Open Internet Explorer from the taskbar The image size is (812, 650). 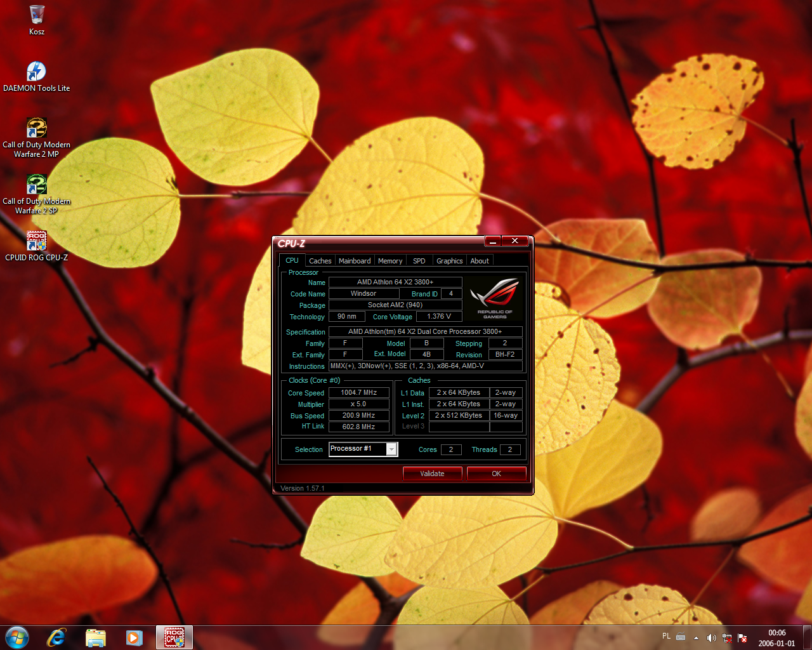pyautogui.click(x=56, y=637)
